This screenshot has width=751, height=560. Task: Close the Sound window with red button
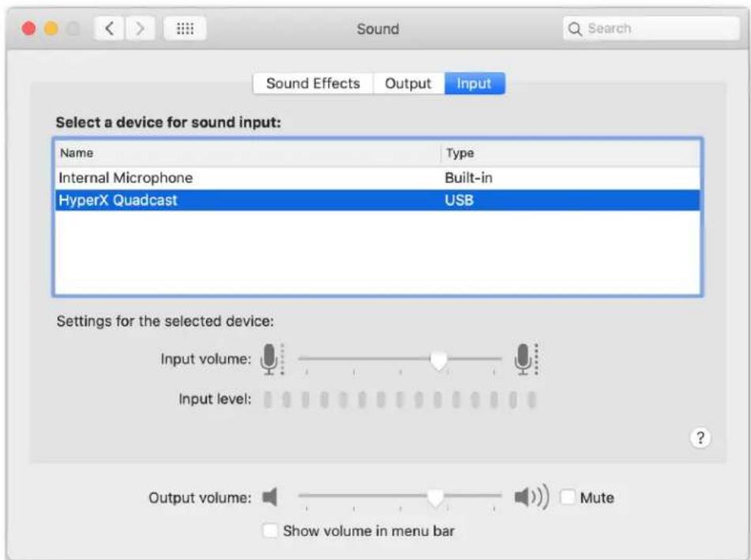28,28
